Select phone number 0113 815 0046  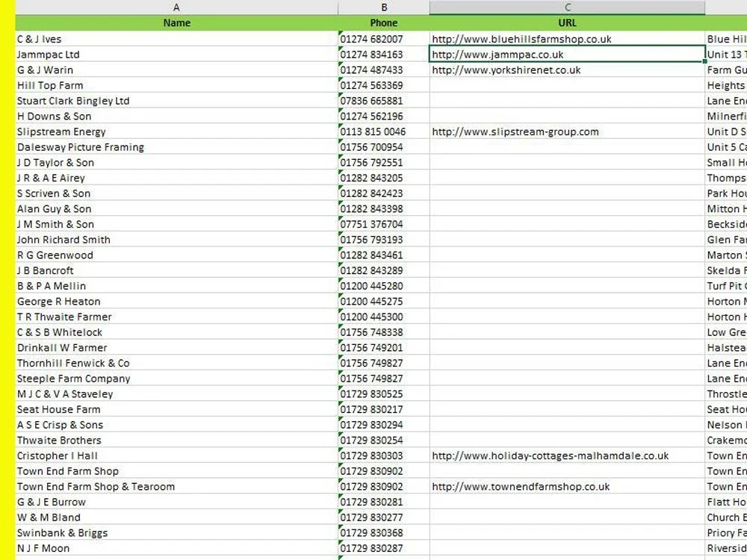click(x=383, y=131)
